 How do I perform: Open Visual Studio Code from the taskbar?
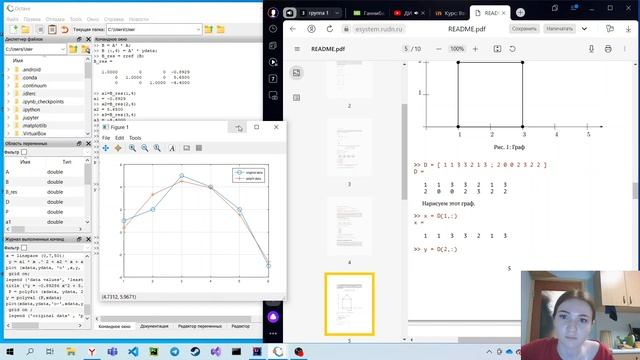point(133,351)
